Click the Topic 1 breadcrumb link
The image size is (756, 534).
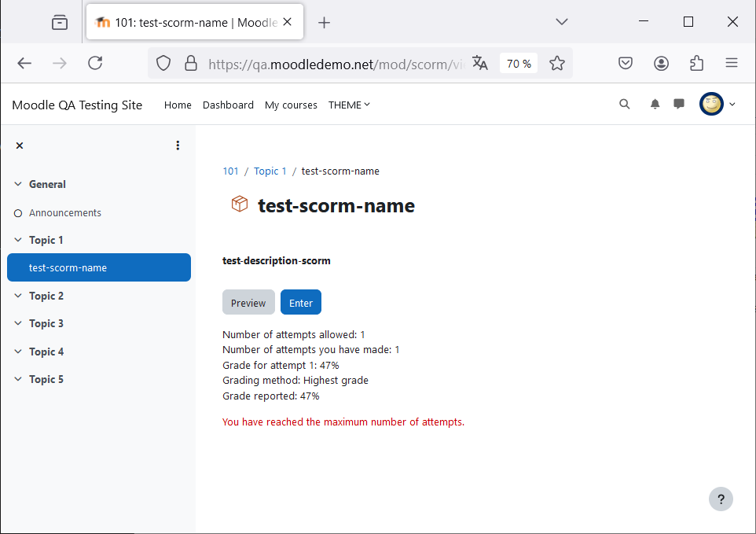point(270,171)
